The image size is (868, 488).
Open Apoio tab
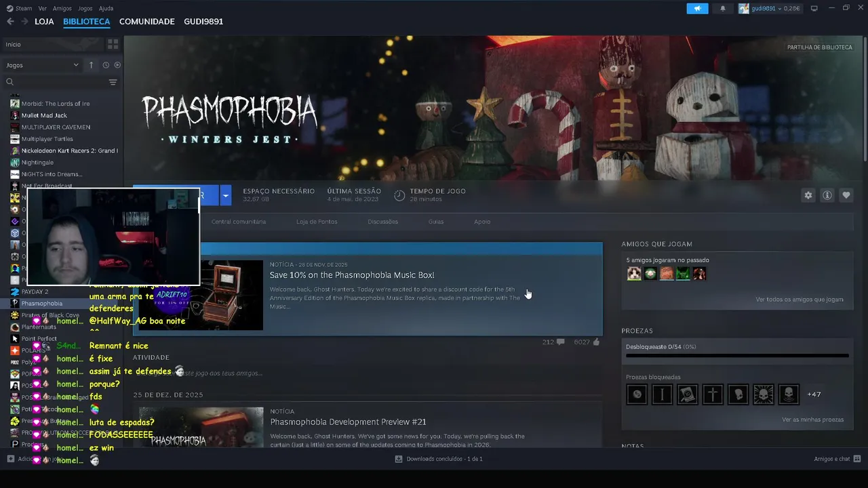[482, 222]
